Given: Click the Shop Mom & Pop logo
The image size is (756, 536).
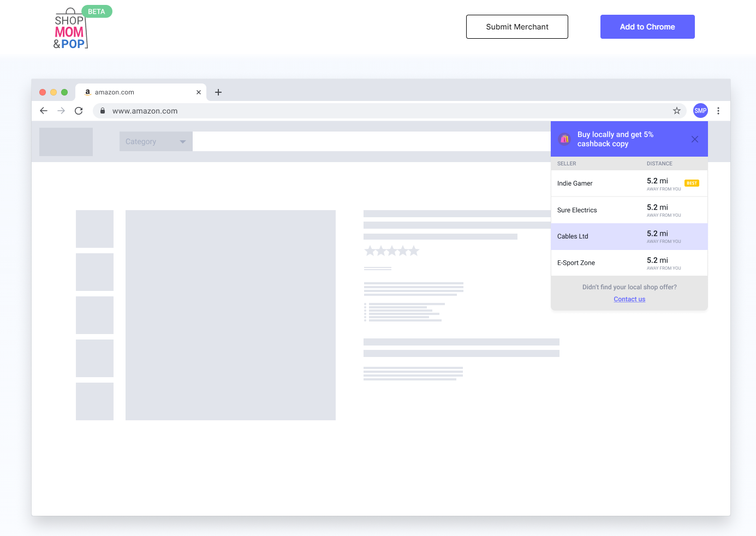Looking at the screenshot, I should point(70,28).
